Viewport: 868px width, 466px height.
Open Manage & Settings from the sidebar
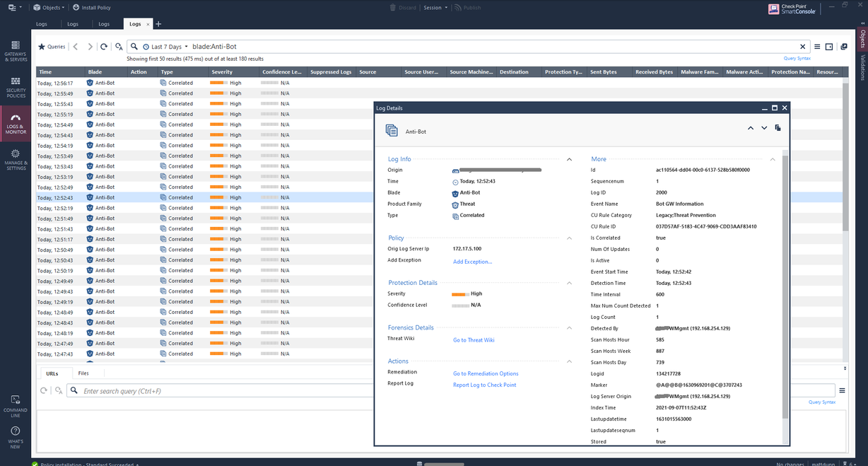16,160
